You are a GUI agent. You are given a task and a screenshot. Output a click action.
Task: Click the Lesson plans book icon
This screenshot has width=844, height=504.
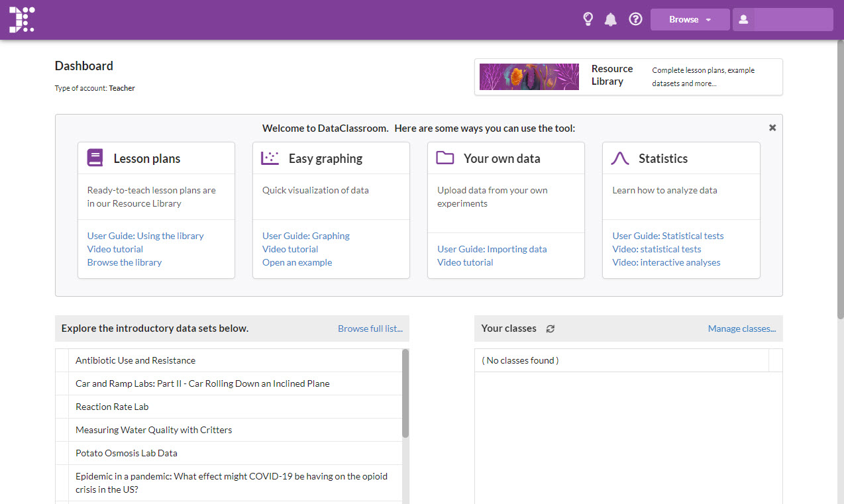tap(95, 158)
